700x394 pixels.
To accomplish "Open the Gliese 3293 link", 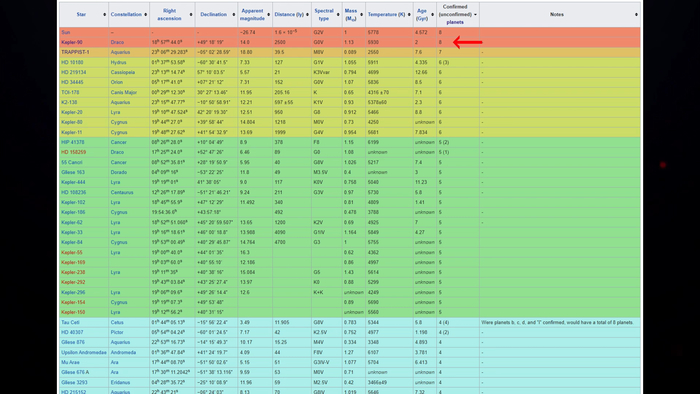I will pyautogui.click(x=74, y=382).
